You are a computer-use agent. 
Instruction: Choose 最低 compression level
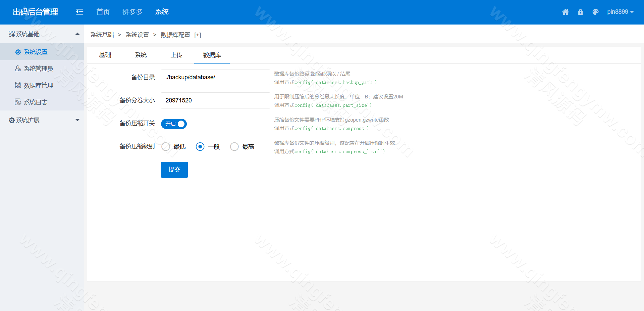pyautogui.click(x=165, y=146)
